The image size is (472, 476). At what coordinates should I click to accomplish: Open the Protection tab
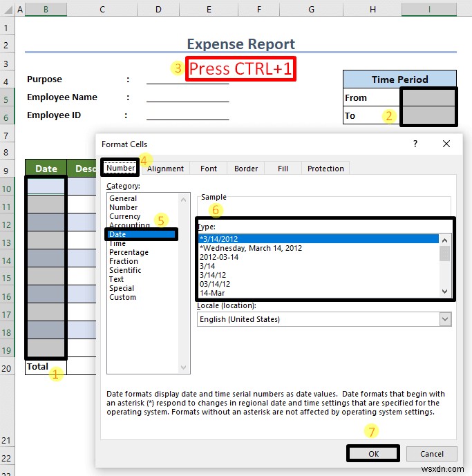[325, 169]
